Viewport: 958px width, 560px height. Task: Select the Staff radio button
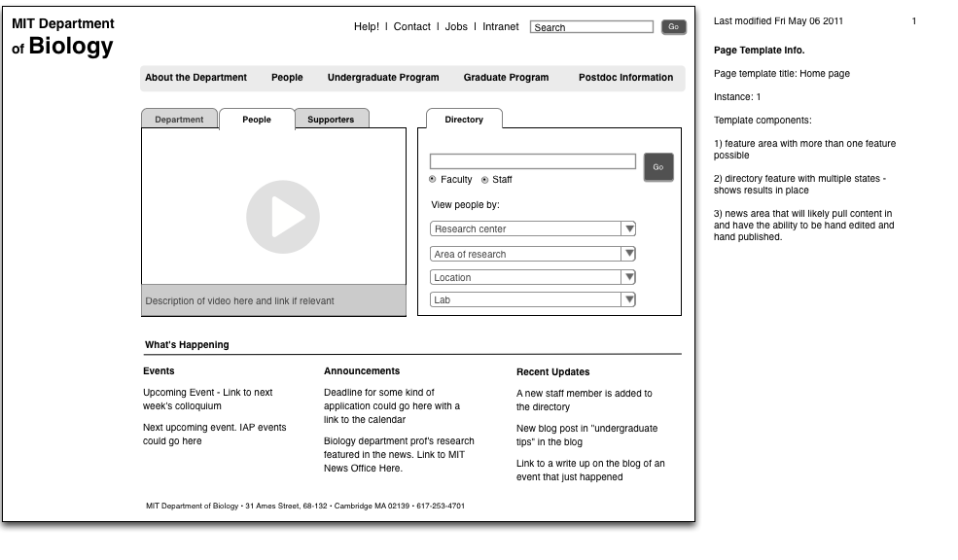tap(484, 180)
